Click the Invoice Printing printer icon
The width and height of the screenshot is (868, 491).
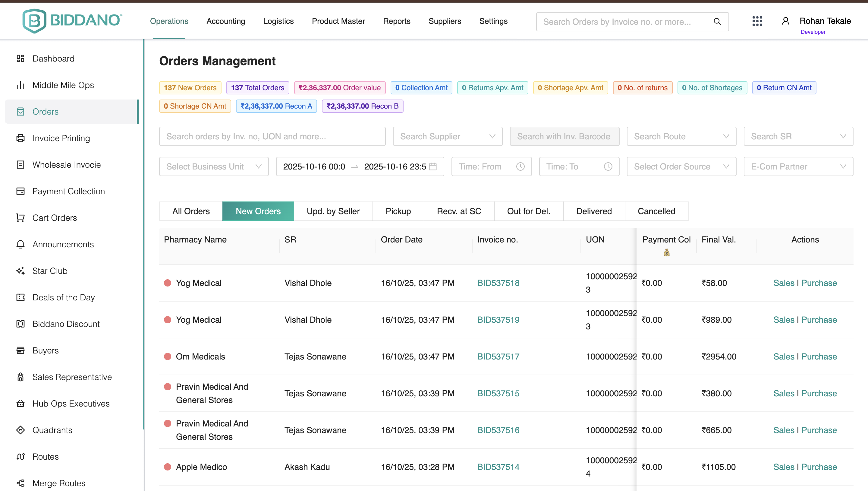pos(20,138)
